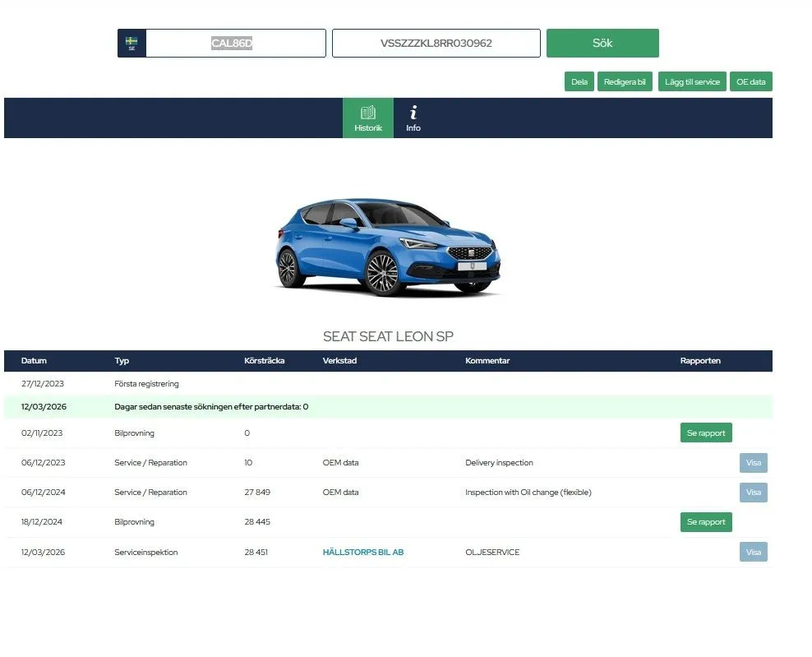This screenshot has width=812, height=657.
Task: Open Redigera bil to edit car
Action: tap(625, 82)
